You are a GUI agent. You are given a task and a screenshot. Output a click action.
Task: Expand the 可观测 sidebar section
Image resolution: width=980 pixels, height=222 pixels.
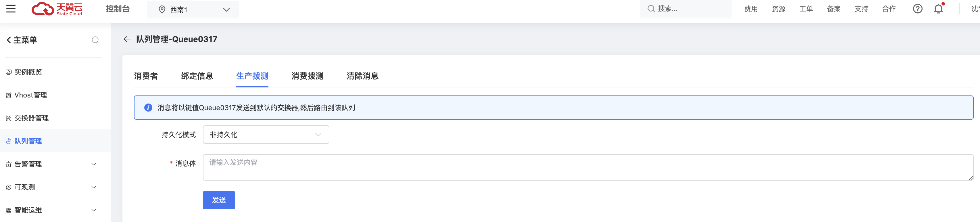(x=94, y=187)
